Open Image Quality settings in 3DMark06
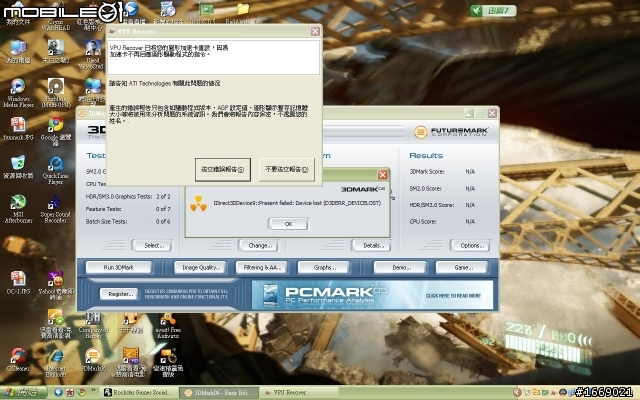The height and width of the screenshot is (400, 640). (200, 268)
